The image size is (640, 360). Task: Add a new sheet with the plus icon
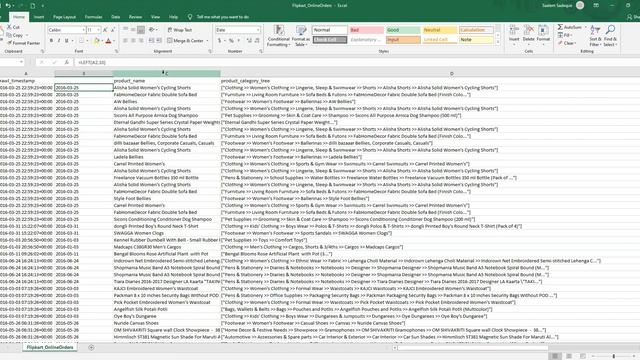tap(91, 347)
